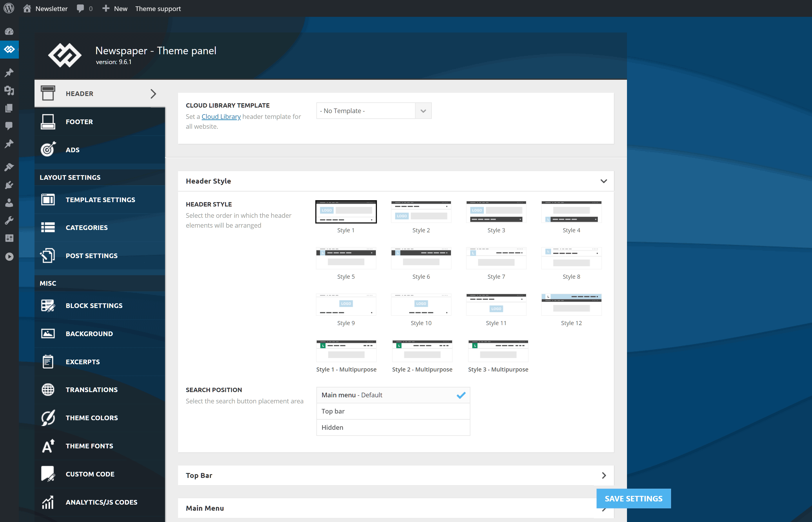Select Style 2 - Multipurpose header layout

point(422,351)
